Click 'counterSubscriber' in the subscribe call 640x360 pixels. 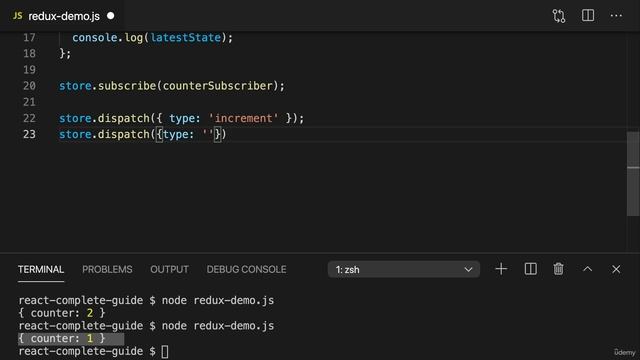click(x=218, y=86)
